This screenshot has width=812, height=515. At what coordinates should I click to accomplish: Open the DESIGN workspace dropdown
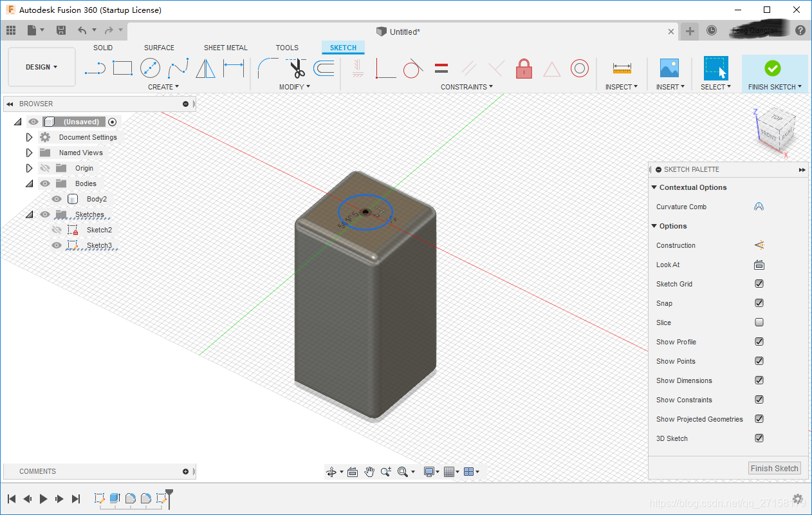pos(42,67)
